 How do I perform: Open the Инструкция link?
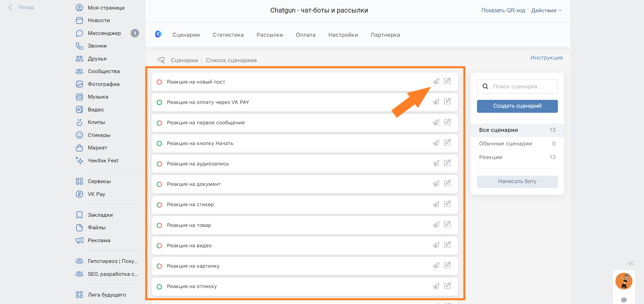pyautogui.click(x=546, y=58)
